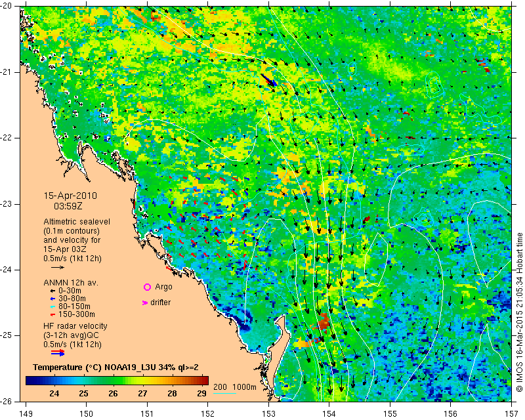Viewport: 525px width, 420px height.
Task: Click the "28" colorbar tick label
Action: (x=172, y=394)
